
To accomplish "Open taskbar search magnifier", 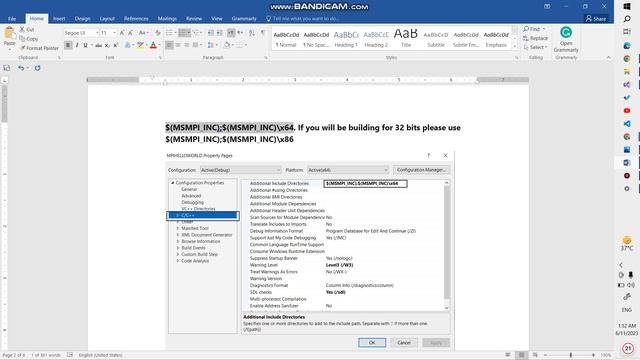I will (x=627, y=19).
